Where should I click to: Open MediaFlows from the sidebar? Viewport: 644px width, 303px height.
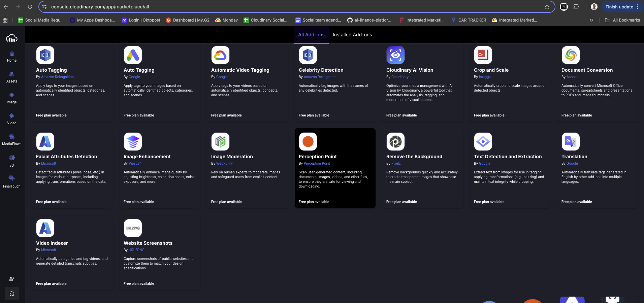pos(12,140)
